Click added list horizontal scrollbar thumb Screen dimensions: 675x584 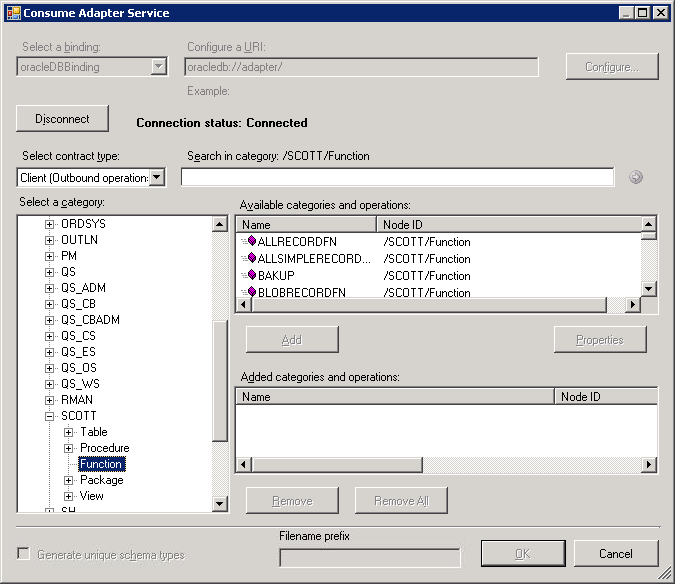pos(337,465)
